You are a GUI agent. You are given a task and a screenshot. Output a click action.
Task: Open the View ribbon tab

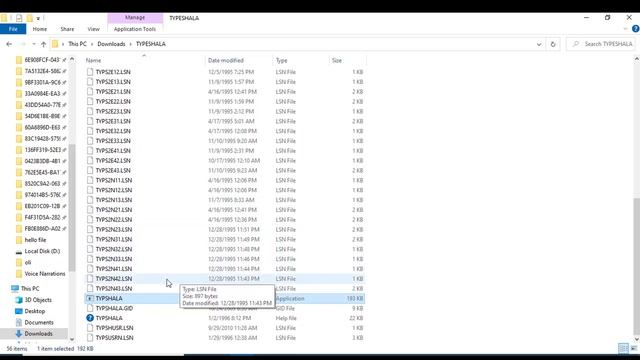click(x=93, y=29)
